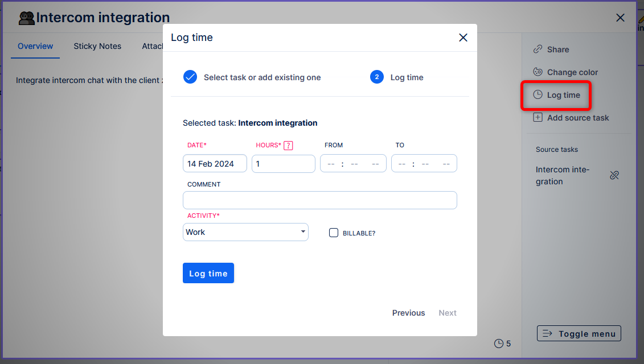
Task: Select the Overview tab
Action: click(x=35, y=46)
